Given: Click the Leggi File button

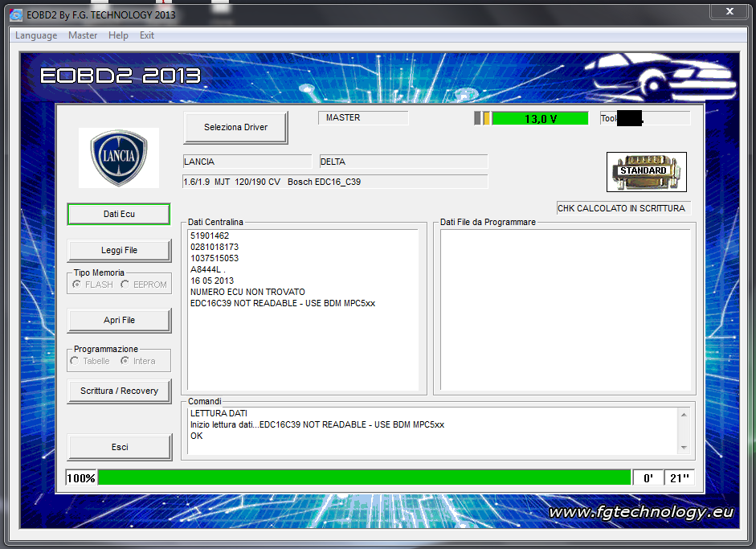Looking at the screenshot, I should [119, 250].
